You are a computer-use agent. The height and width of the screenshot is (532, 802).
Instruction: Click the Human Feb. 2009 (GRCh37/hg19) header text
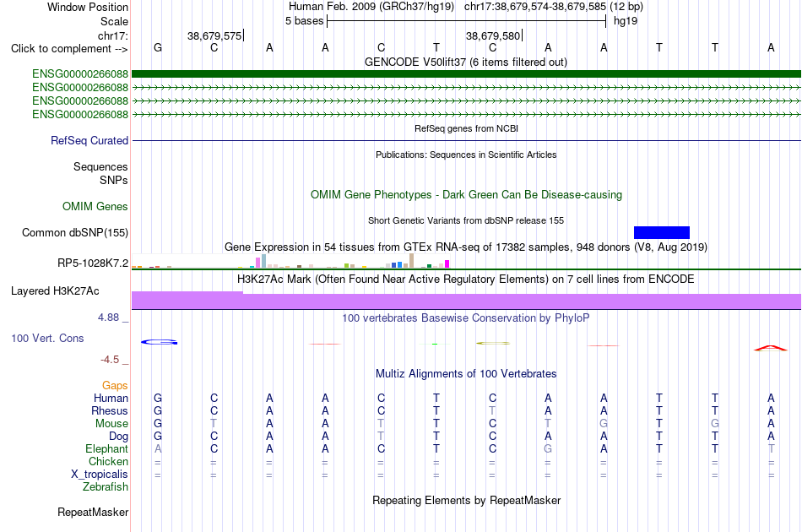371,7
